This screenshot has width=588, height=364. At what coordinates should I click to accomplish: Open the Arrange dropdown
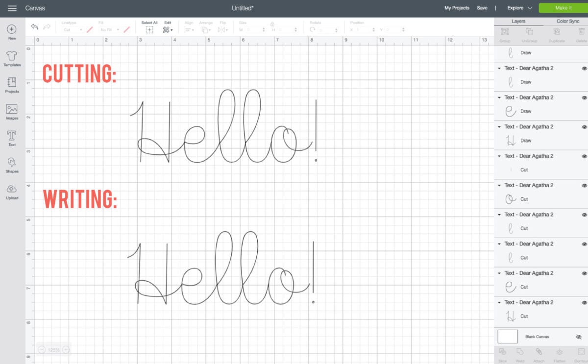(206, 30)
